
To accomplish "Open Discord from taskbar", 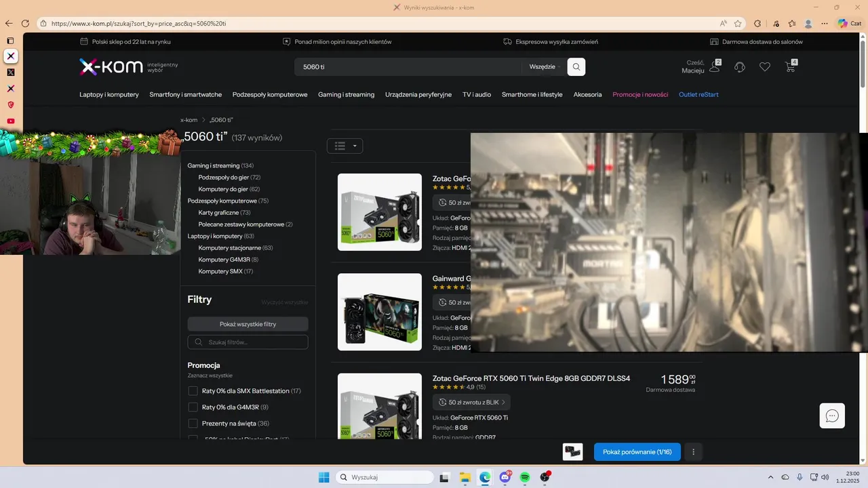I will [505, 477].
